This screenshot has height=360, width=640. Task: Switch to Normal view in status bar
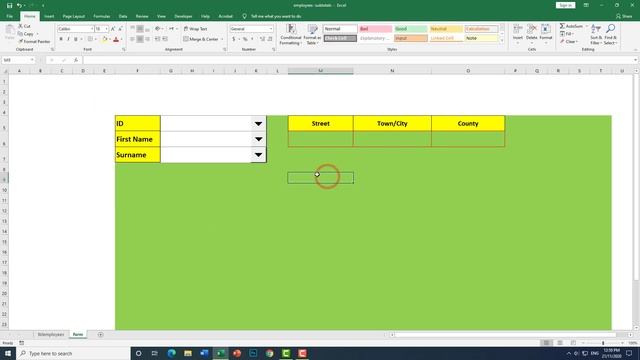click(x=546, y=343)
